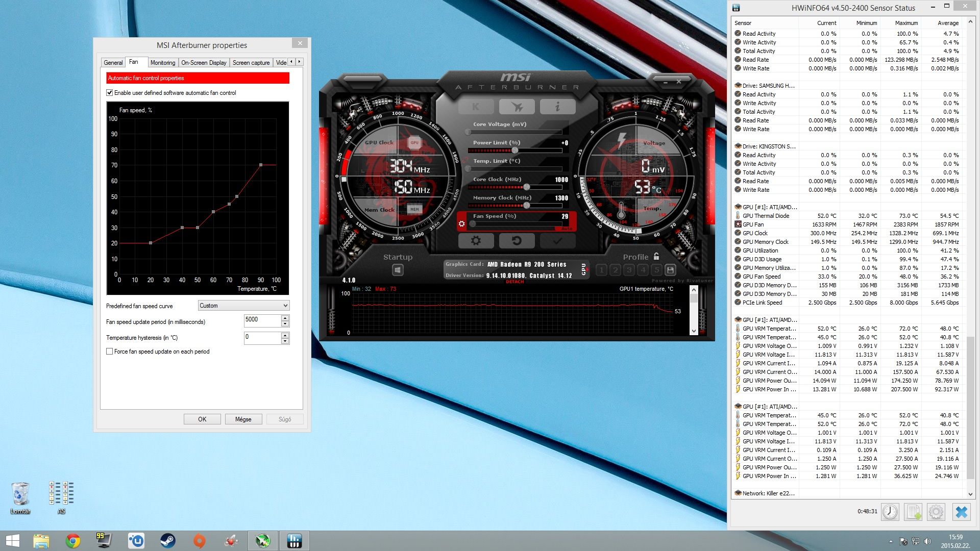
Task: Click the fan speed user-define gear icon
Action: 462,223
